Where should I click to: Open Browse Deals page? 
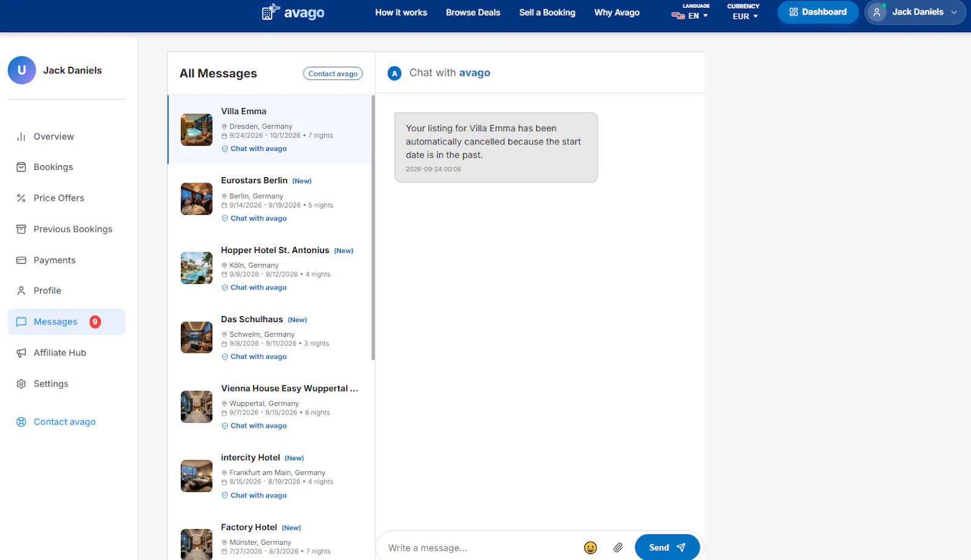(473, 12)
